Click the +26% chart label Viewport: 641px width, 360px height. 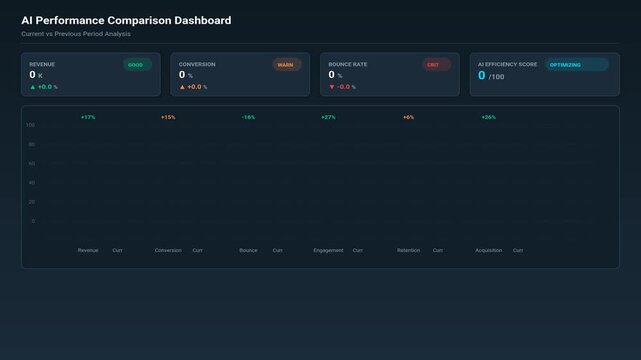[x=489, y=117]
